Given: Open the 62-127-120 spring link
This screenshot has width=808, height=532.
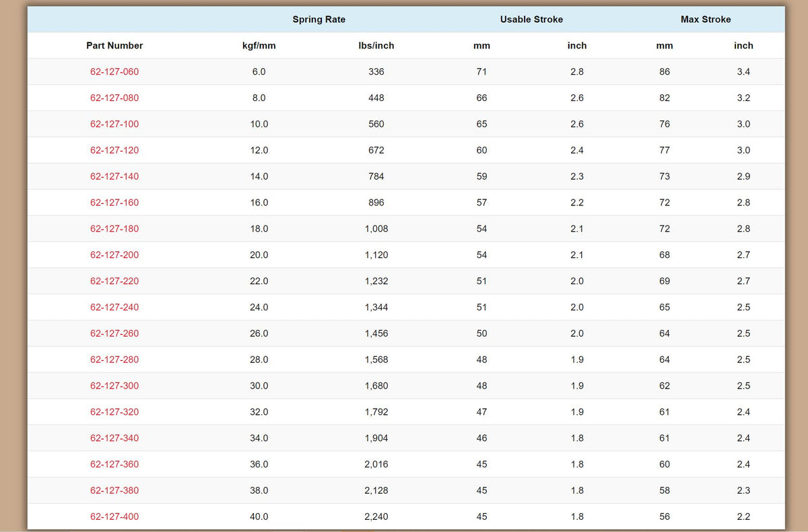Looking at the screenshot, I should pyautogui.click(x=114, y=151).
